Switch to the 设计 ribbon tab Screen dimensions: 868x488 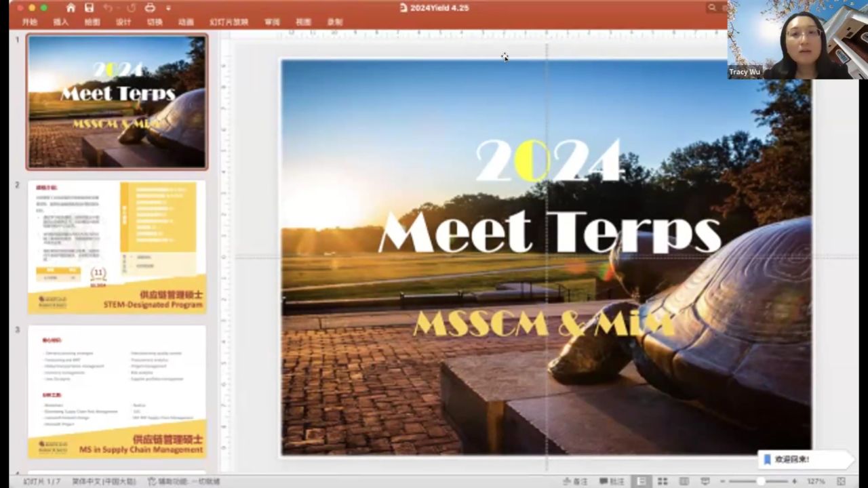point(123,22)
